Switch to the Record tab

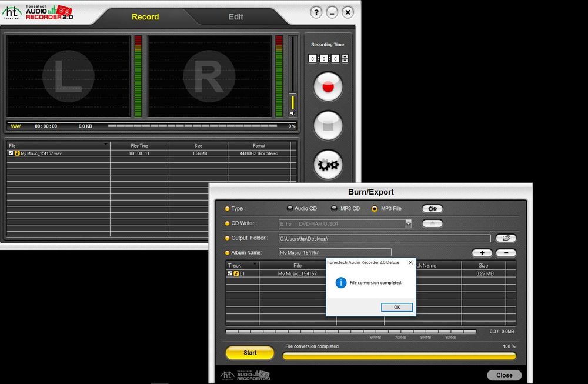(x=145, y=17)
